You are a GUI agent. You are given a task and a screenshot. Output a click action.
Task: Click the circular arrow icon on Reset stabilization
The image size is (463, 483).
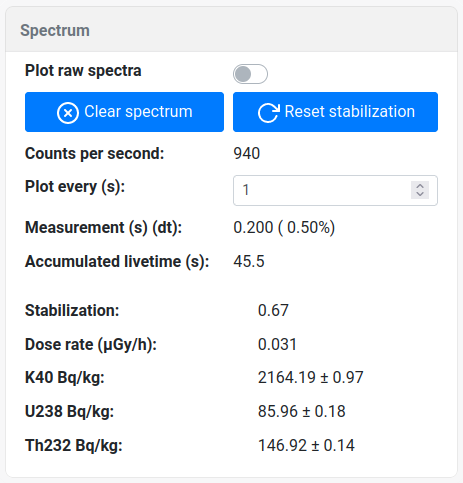point(269,113)
